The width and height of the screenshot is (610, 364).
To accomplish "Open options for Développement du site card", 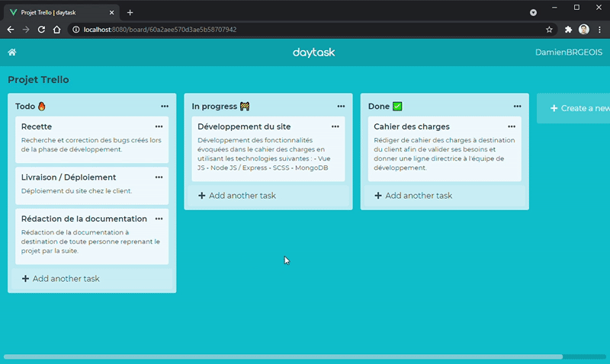I will 335,126.
